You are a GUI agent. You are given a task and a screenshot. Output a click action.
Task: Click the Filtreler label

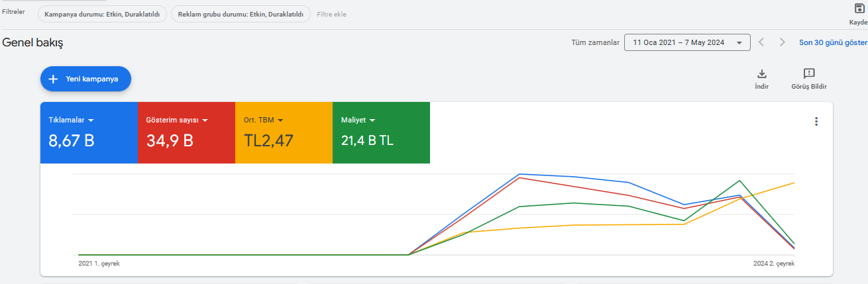[x=13, y=12]
